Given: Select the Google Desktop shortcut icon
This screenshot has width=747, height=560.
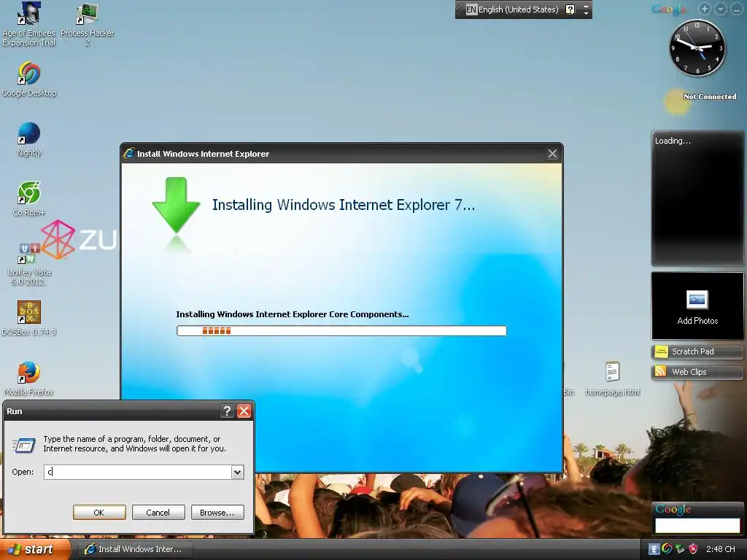Looking at the screenshot, I should coord(29,79).
